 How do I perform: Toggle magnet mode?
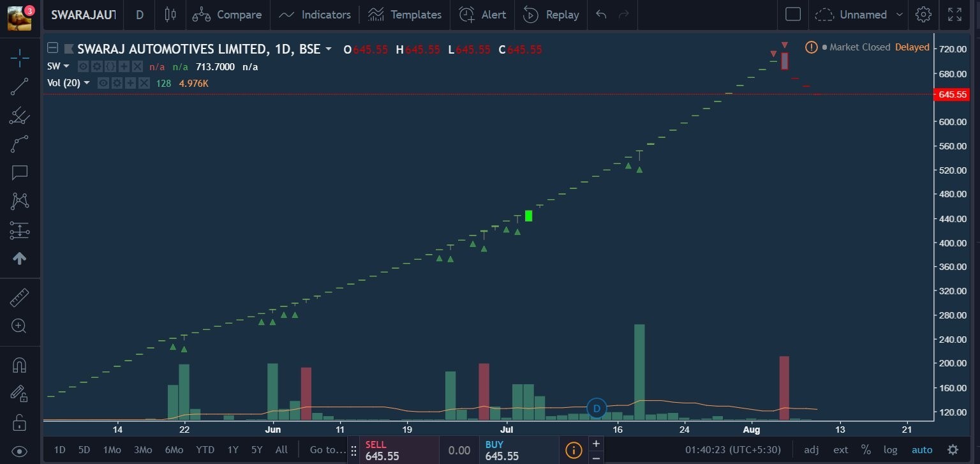pyautogui.click(x=19, y=365)
